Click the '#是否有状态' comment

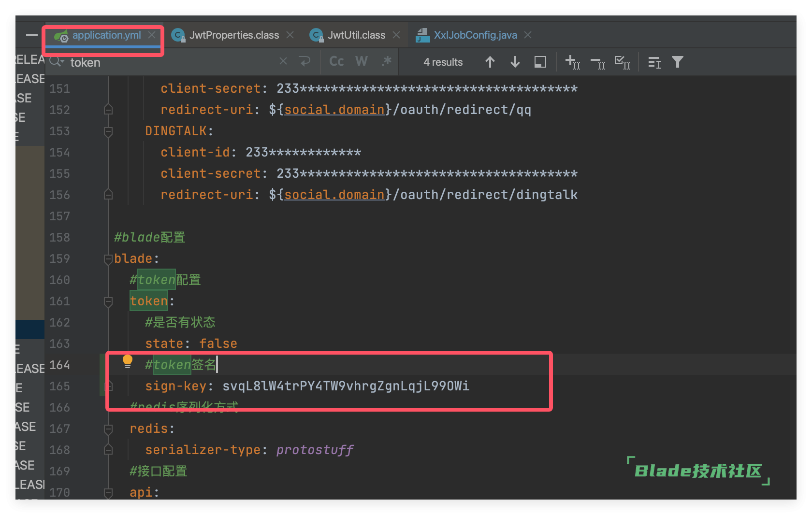180,322
